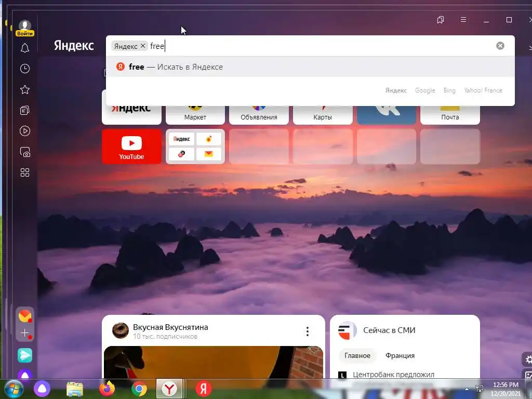This screenshot has width=532, height=399.
Task: Open options for Вкусная Вкуснятина card
Action: click(x=308, y=331)
